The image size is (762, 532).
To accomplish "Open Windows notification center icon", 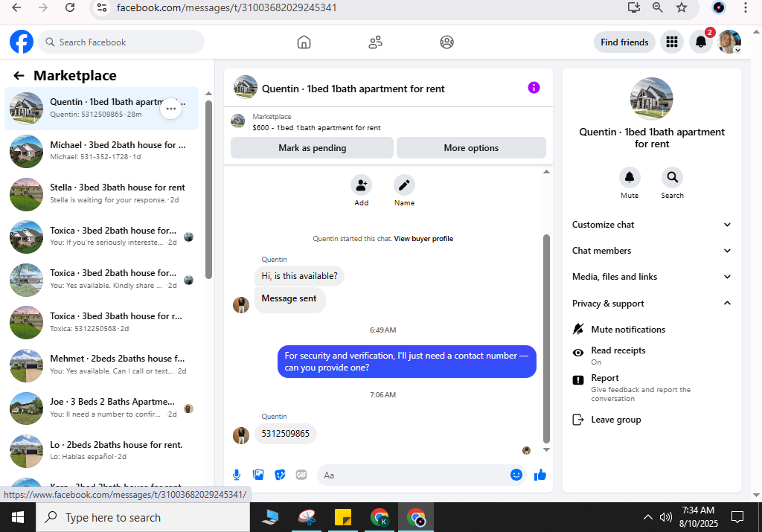I will point(737,517).
